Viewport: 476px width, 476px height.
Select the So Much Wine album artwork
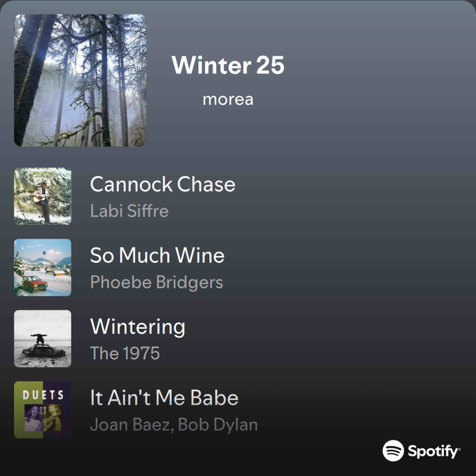tap(43, 267)
